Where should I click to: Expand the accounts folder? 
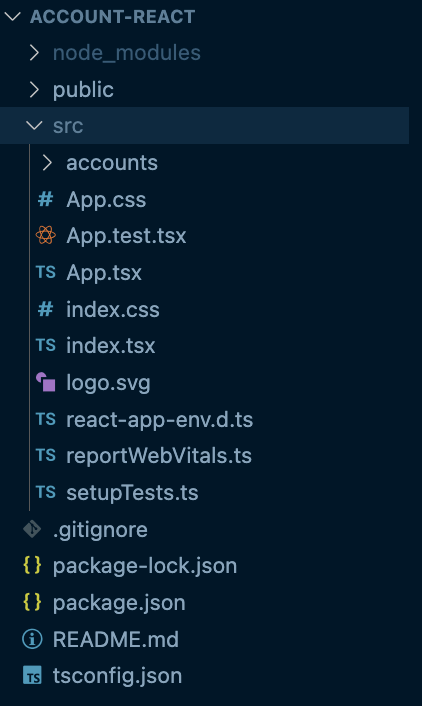coord(47,163)
